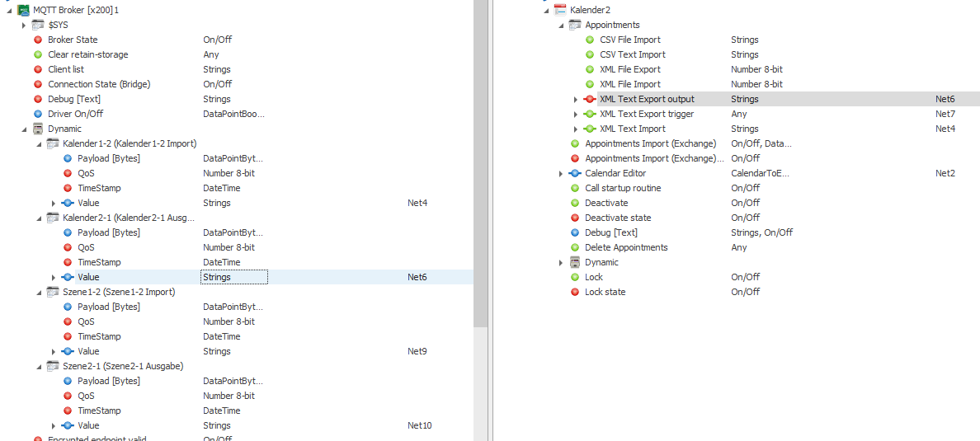The height and width of the screenshot is (441, 980).
Task: Click the Dynamic folder icon under Kalender2
Action: 575,262
